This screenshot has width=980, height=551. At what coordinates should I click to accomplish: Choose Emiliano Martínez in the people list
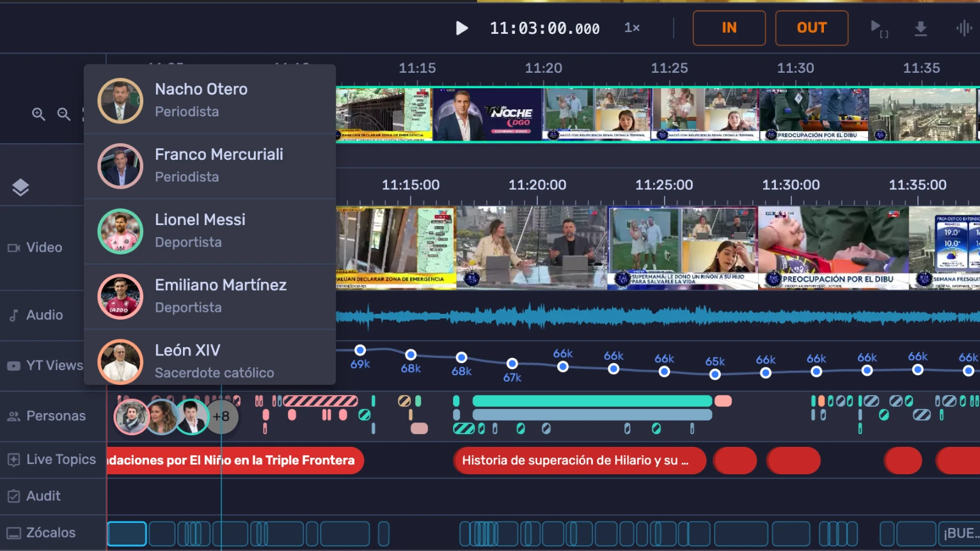point(210,296)
